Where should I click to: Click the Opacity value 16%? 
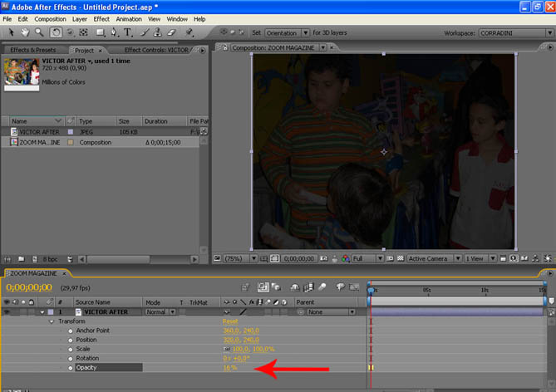pyautogui.click(x=229, y=367)
